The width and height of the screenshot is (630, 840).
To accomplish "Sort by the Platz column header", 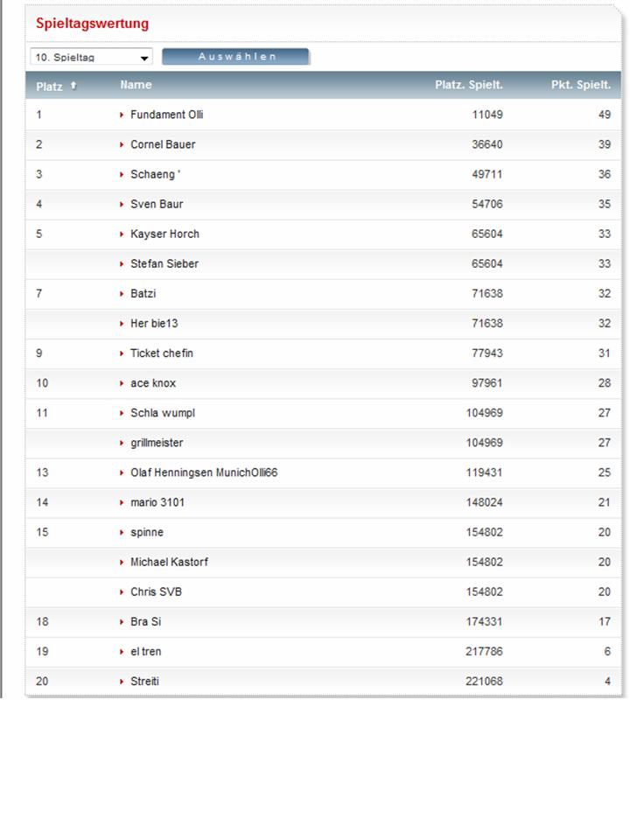I will (x=49, y=87).
